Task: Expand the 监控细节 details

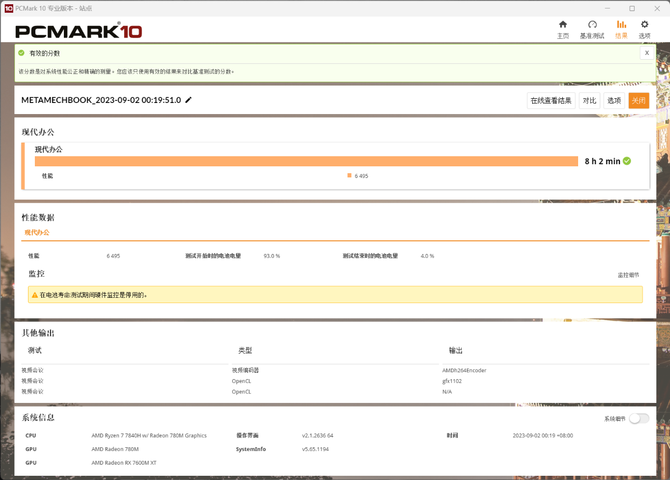Action: point(628,275)
